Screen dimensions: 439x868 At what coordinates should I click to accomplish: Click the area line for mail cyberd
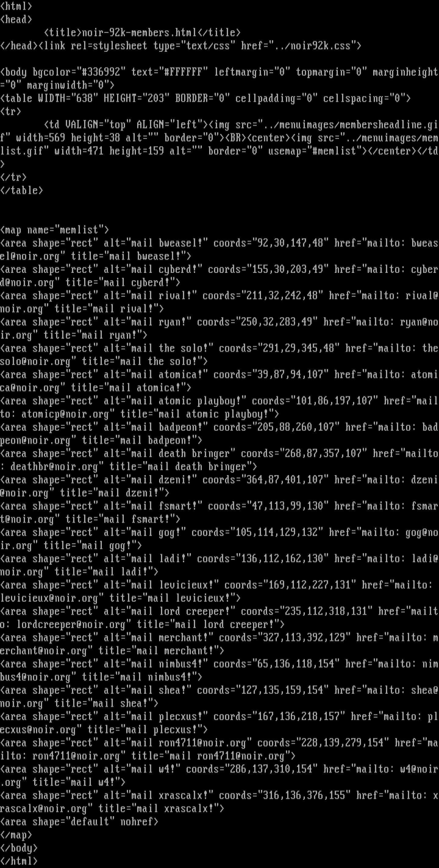219,276
